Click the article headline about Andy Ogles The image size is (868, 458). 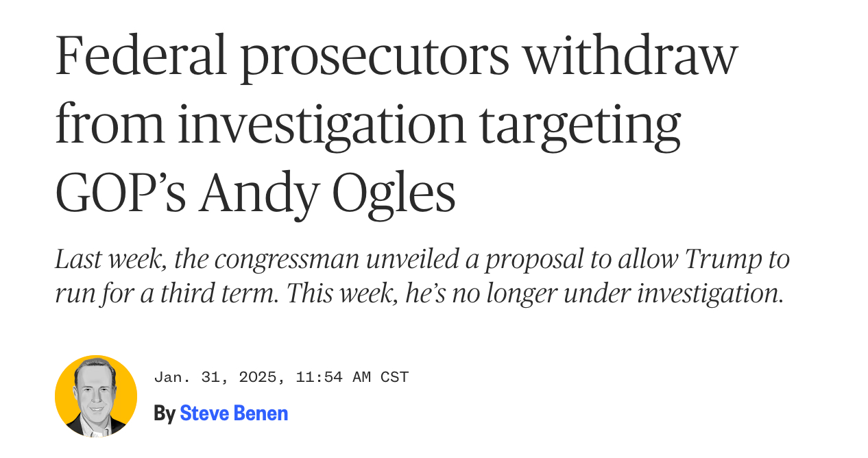pyautogui.click(x=396, y=125)
